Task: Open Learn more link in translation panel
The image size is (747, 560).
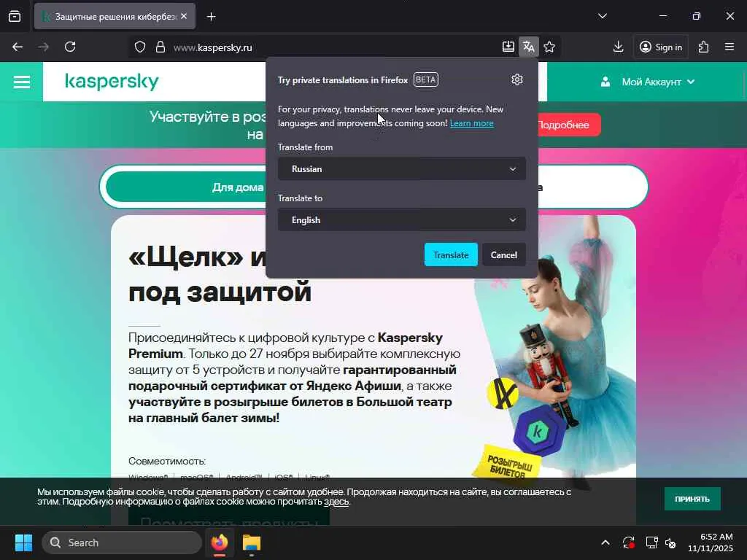Action: [472, 123]
